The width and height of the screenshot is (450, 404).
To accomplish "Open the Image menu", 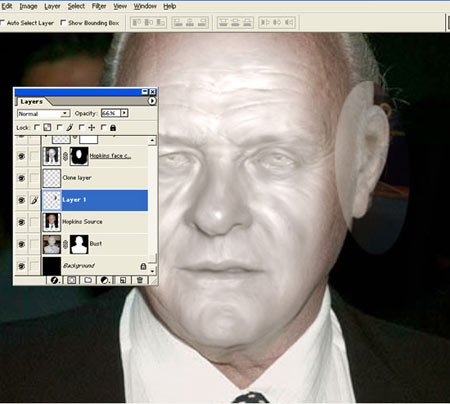I will (x=28, y=6).
